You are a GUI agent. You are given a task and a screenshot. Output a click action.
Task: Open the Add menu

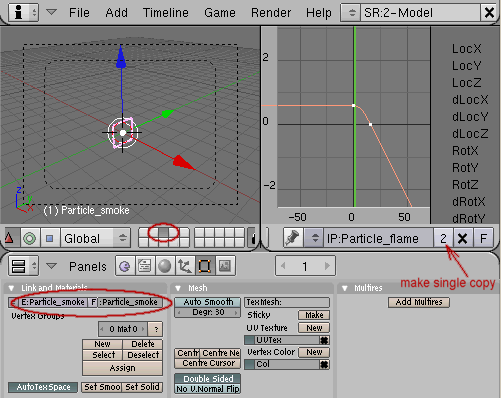[116, 13]
